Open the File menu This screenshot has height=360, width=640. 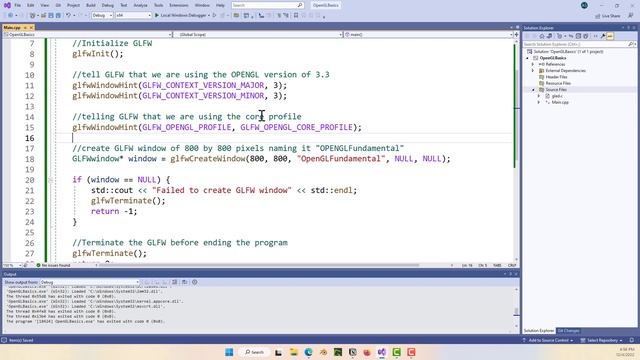click(17, 5)
